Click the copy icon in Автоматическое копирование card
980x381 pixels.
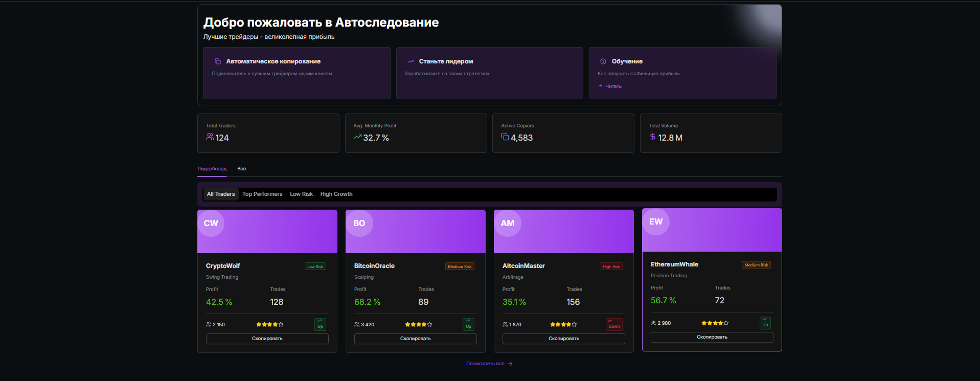218,61
